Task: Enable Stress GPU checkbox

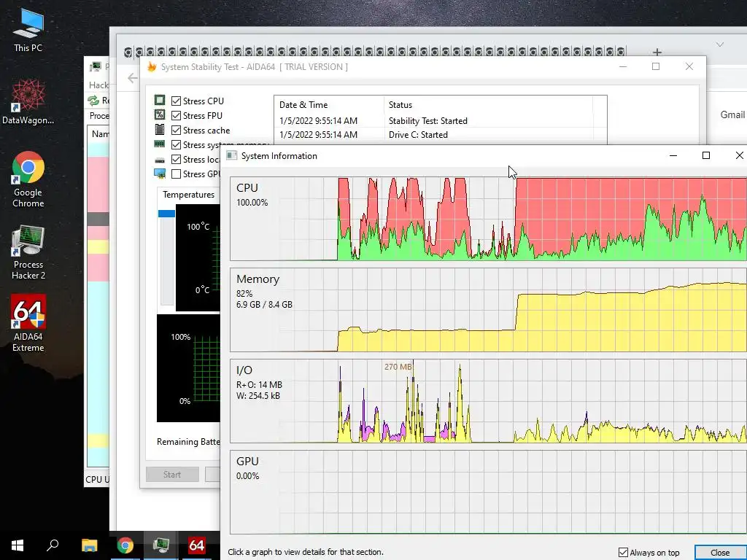Action: [x=177, y=174]
